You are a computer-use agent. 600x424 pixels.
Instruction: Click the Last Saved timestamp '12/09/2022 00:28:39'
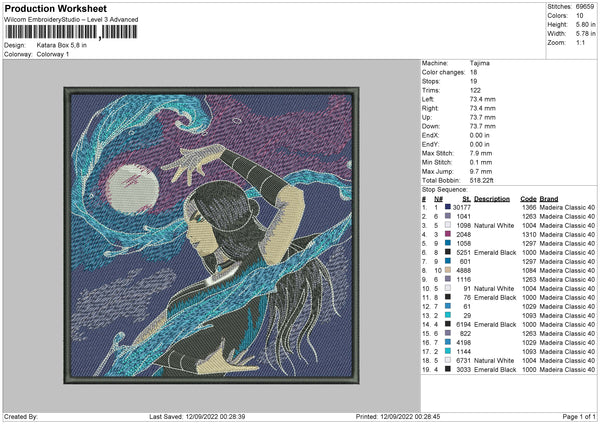[x=215, y=416]
